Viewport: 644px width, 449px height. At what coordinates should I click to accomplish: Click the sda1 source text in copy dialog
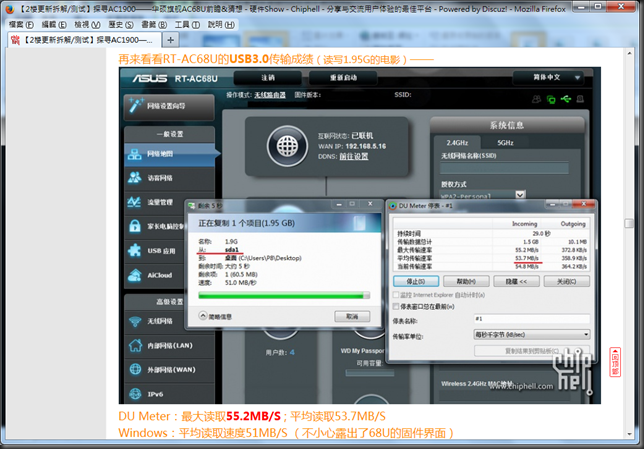tap(232, 249)
